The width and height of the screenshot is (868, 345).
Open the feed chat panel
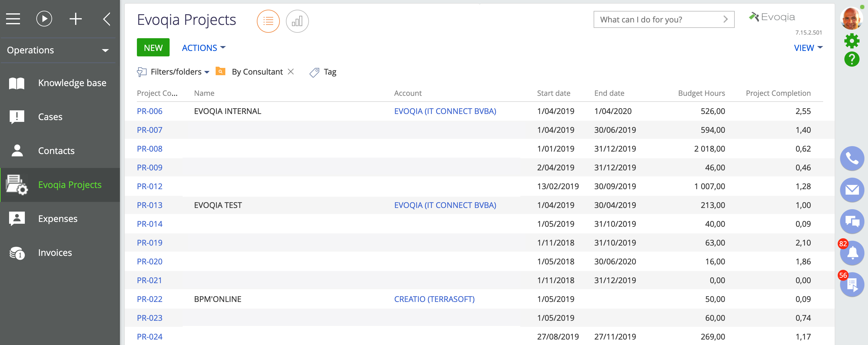click(852, 222)
